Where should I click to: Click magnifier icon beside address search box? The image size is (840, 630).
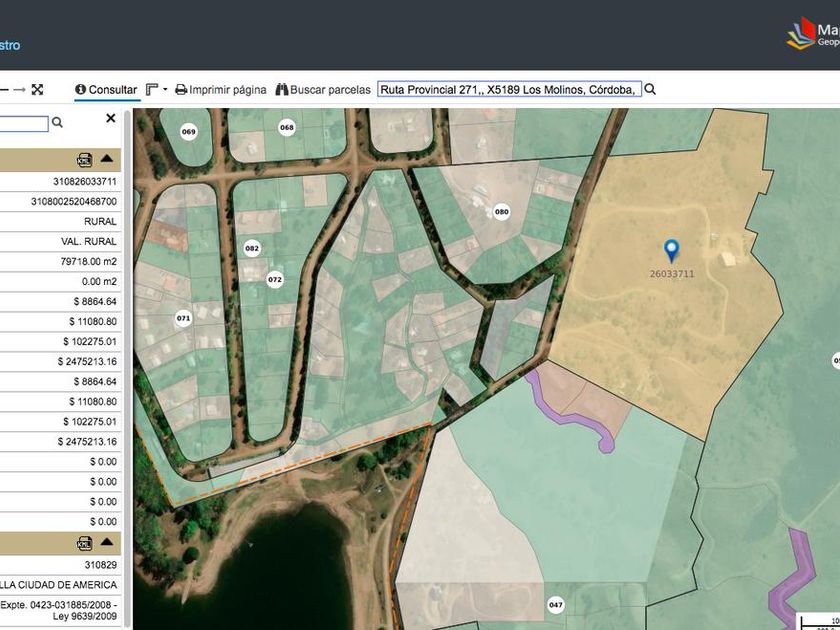tap(650, 90)
